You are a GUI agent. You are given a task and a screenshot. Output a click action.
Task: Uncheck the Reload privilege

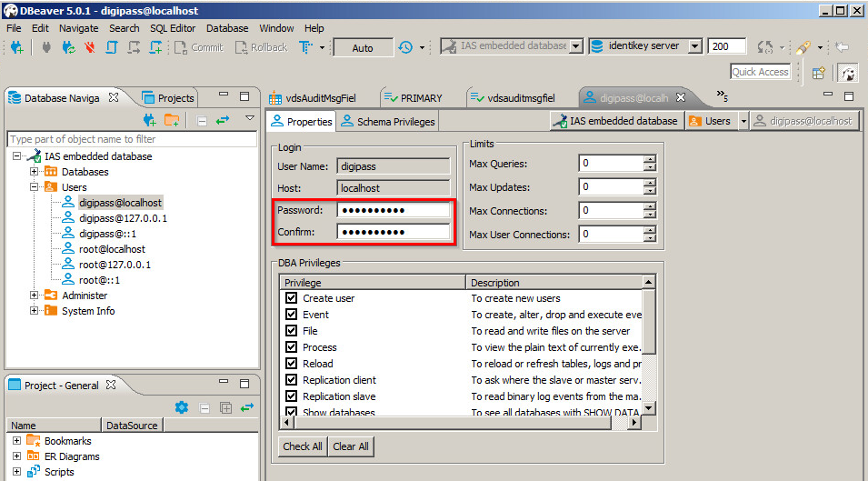click(291, 363)
